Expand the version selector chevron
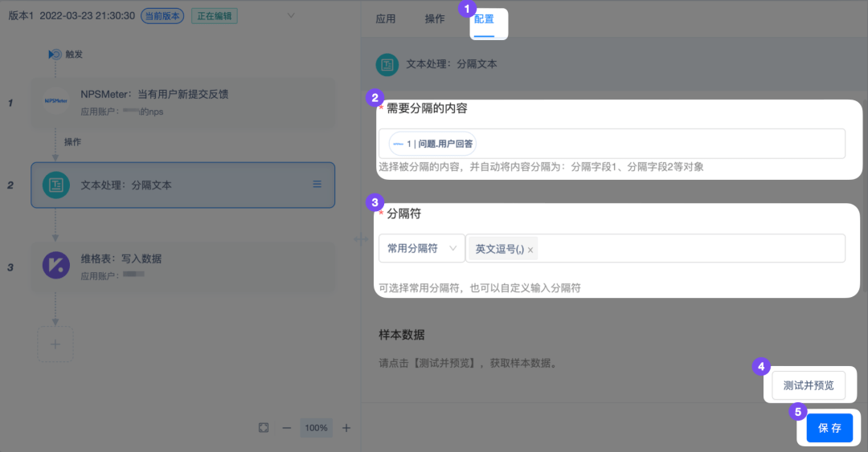This screenshot has width=868, height=452. point(291,15)
